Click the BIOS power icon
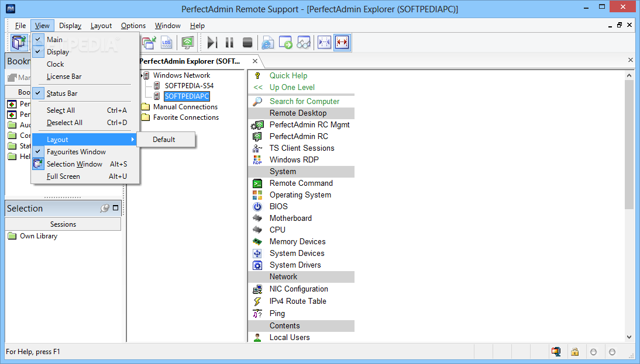640x364 pixels. [x=257, y=207]
